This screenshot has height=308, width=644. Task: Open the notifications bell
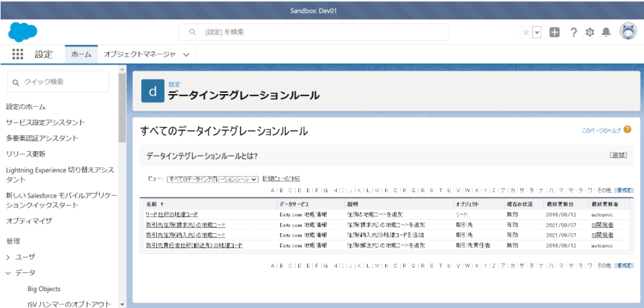click(x=606, y=33)
